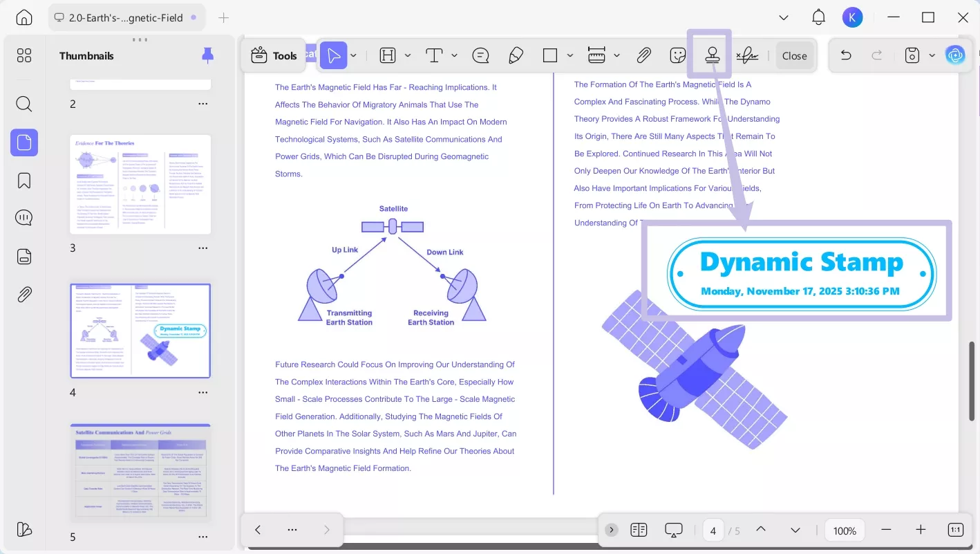
Task: Select the Sticker tool icon
Action: tap(678, 56)
